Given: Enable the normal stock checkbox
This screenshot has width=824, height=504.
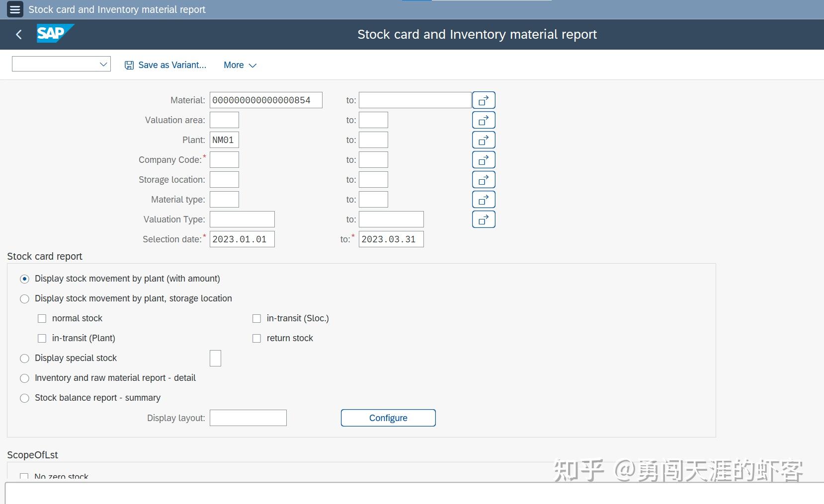Looking at the screenshot, I should coord(42,319).
